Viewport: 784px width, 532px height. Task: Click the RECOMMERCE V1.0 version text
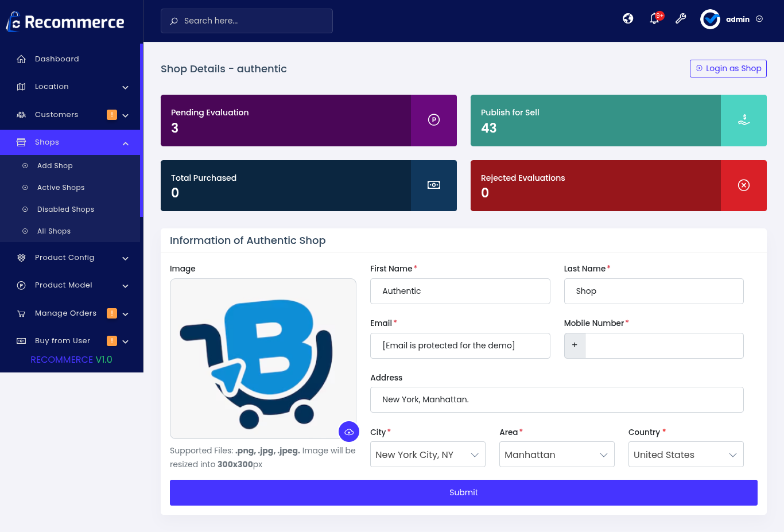[x=71, y=359]
